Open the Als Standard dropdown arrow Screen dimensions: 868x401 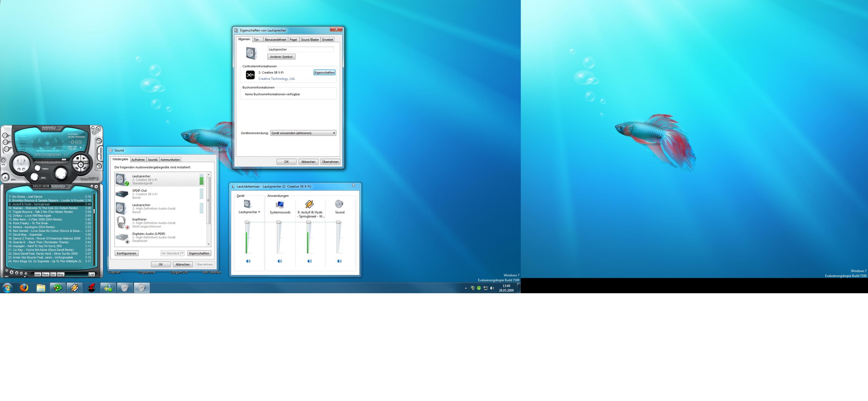click(x=182, y=253)
